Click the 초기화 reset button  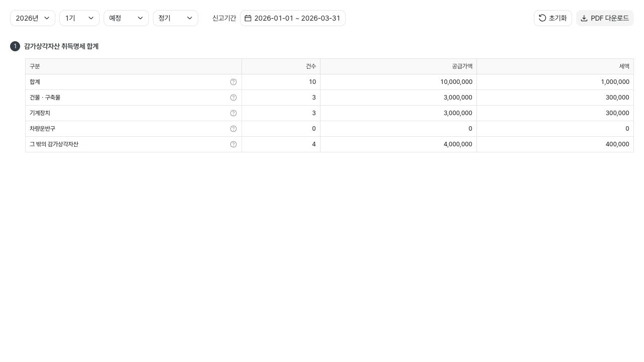tap(553, 18)
